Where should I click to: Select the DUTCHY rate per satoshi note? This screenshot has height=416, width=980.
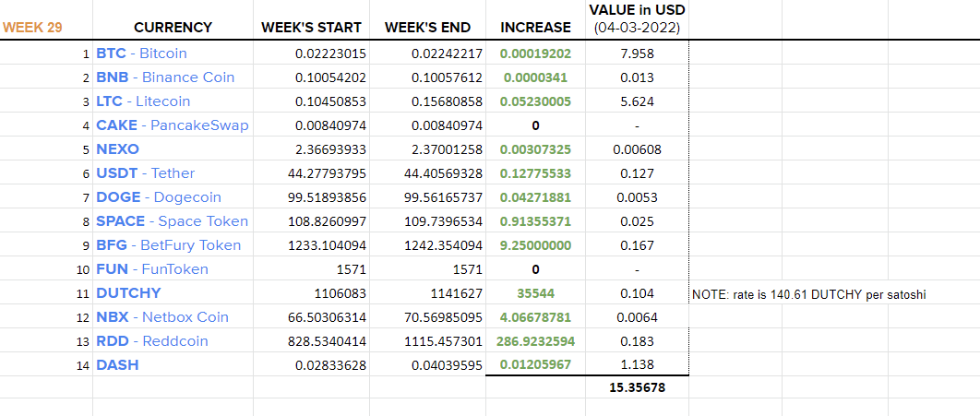pyautogui.click(x=808, y=295)
